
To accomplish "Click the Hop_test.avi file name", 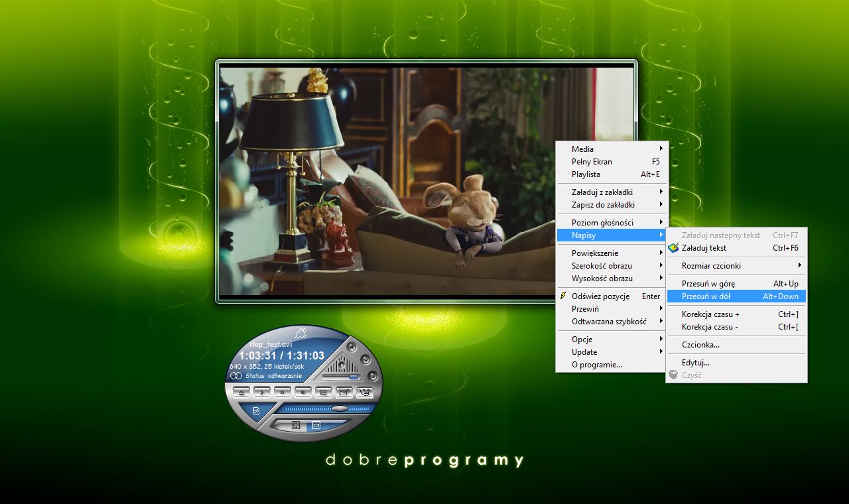I will tap(271, 344).
